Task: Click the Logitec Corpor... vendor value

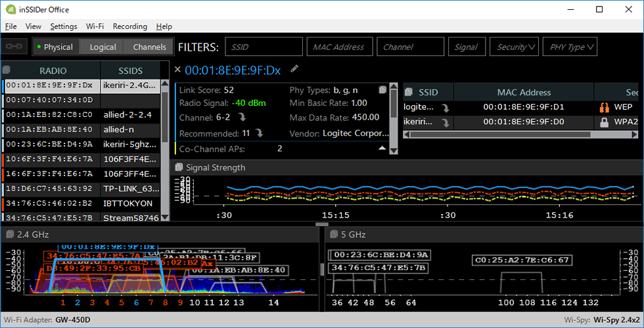Action: tap(356, 133)
